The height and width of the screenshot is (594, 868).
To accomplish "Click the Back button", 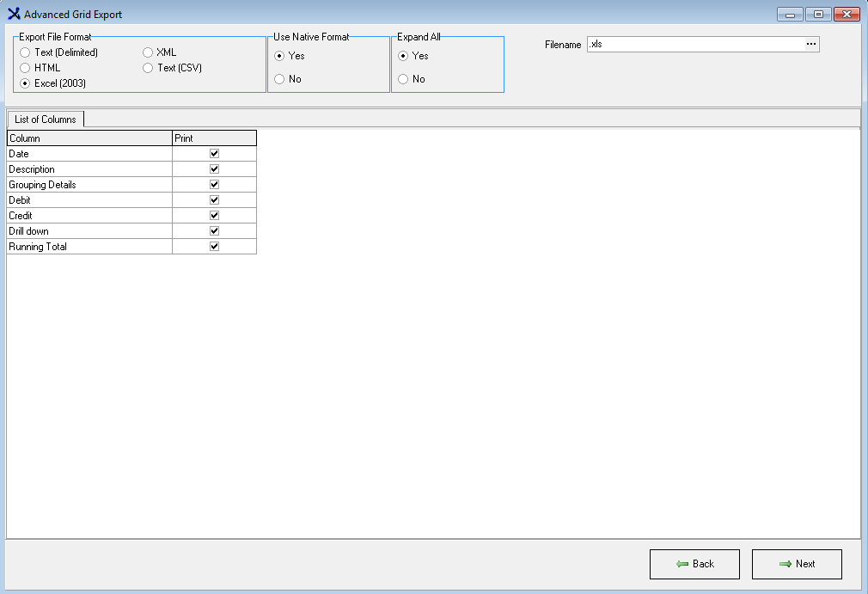I will point(694,564).
